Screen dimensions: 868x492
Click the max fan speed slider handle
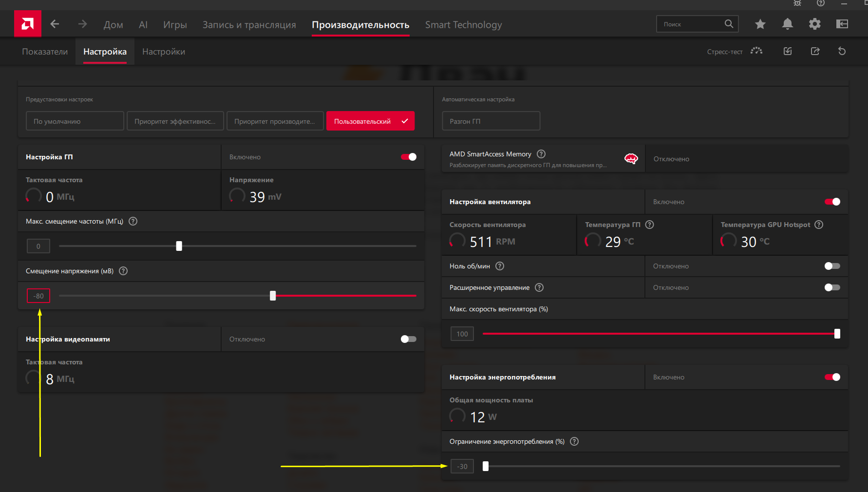tap(837, 334)
